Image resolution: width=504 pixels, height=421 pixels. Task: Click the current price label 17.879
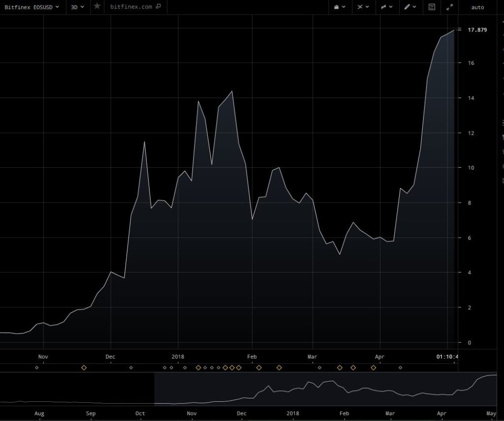pyautogui.click(x=477, y=30)
